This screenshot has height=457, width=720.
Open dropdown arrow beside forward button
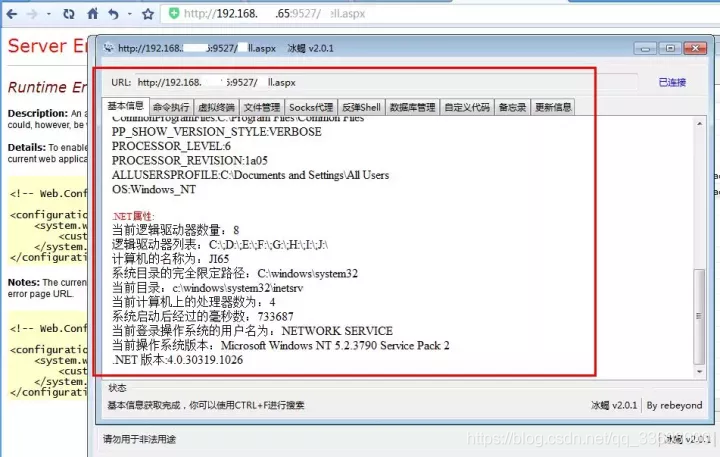point(48,14)
